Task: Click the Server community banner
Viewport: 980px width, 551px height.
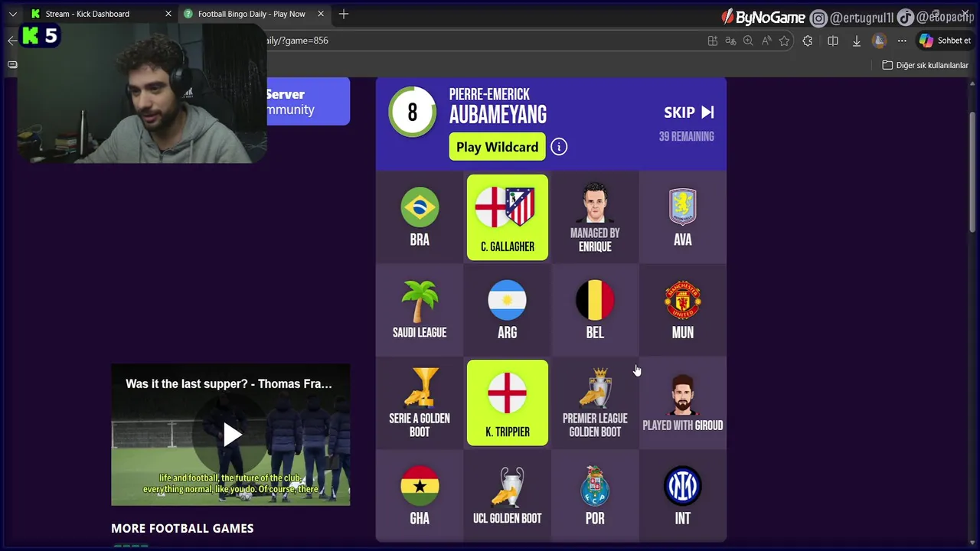Action: coord(308,101)
